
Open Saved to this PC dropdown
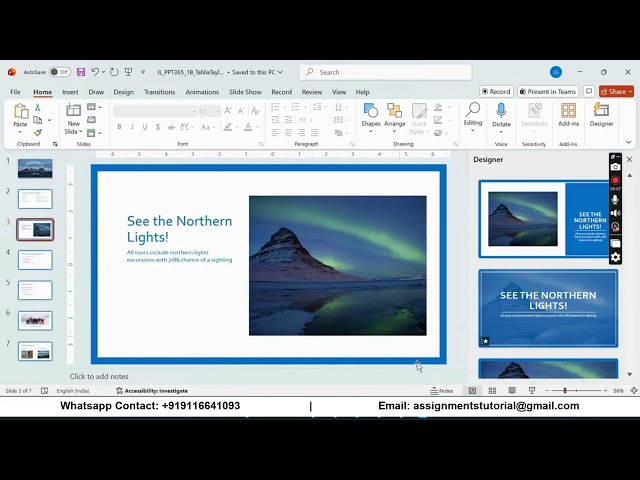tap(257, 72)
